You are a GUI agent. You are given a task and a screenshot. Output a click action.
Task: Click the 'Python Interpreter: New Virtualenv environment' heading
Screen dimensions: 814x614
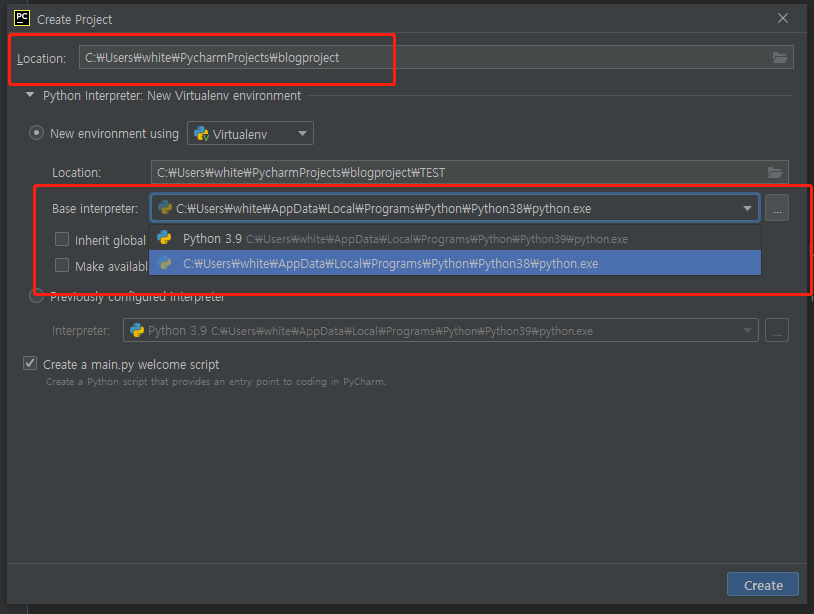point(172,96)
